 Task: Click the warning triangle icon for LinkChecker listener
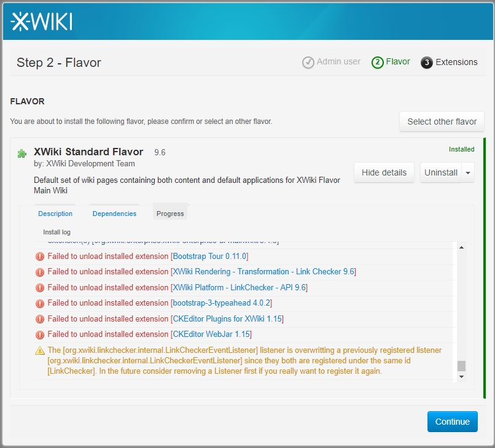coord(40,350)
